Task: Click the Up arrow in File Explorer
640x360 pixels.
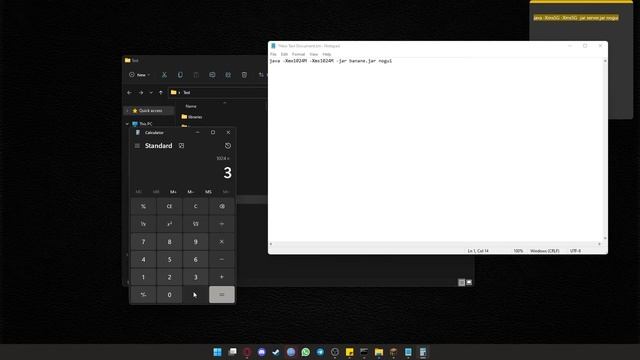Action: [161, 93]
